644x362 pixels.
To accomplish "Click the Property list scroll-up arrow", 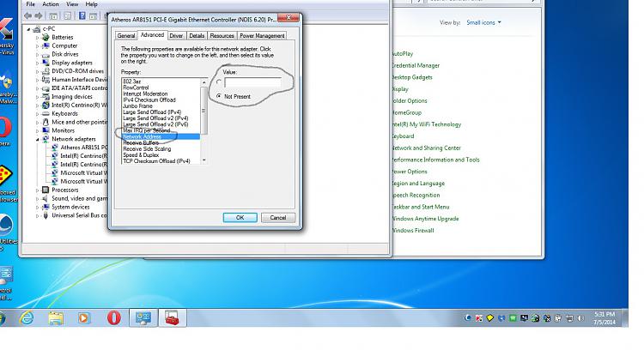I will 204,82.
